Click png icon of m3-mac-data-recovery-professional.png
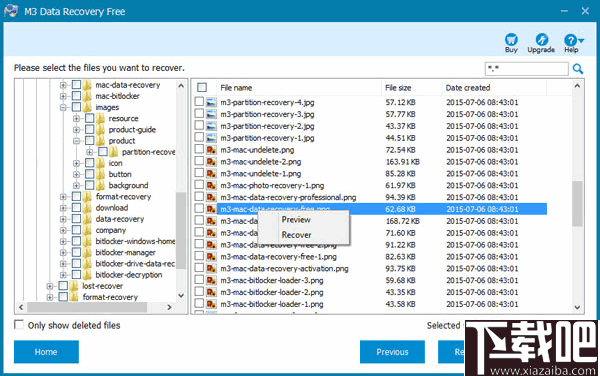 (x=211, y=197)
